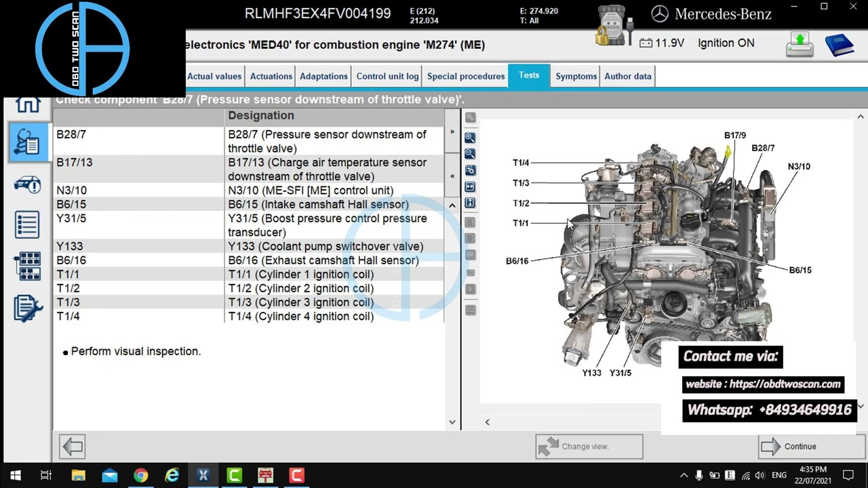This screenshot has width=868, height=488.
Task: Switch to the Actual values tab
Action: 214,76
